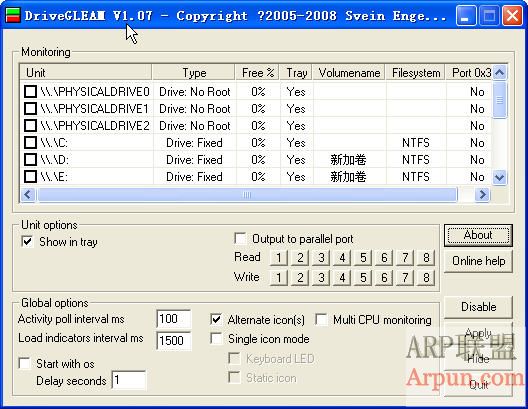Check the PHYSICALDRIVE0 row checkbox

click(31, 92)
